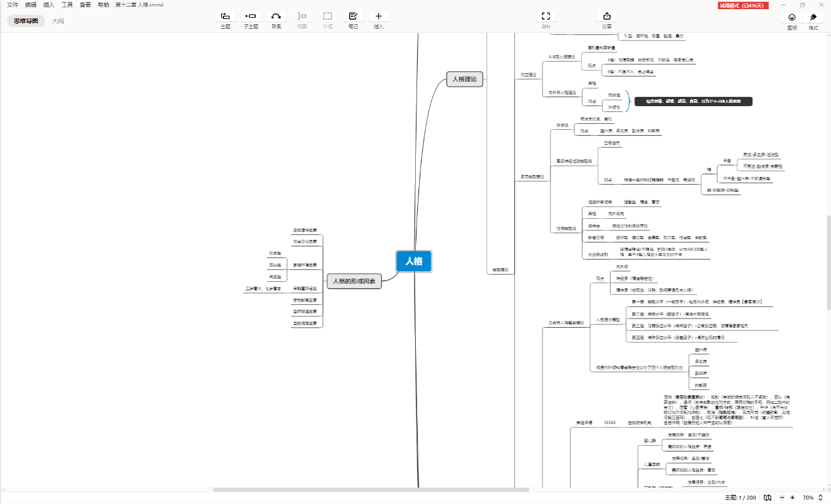The height and width of the screenshot is (504, 831).
Task: Select the 权威型 subtopic
Action: coord(275,253)
